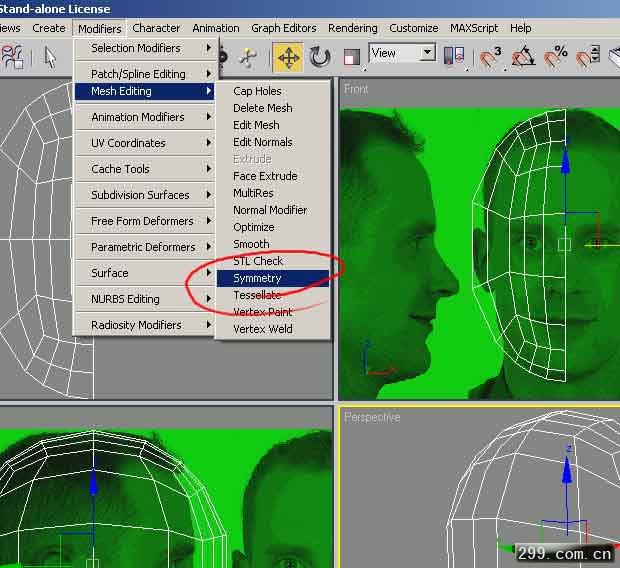Toggle the 3D Snaps magnet button
This screenshot has height=568, width=620.
pyautogui.click(x=491, y=57)
